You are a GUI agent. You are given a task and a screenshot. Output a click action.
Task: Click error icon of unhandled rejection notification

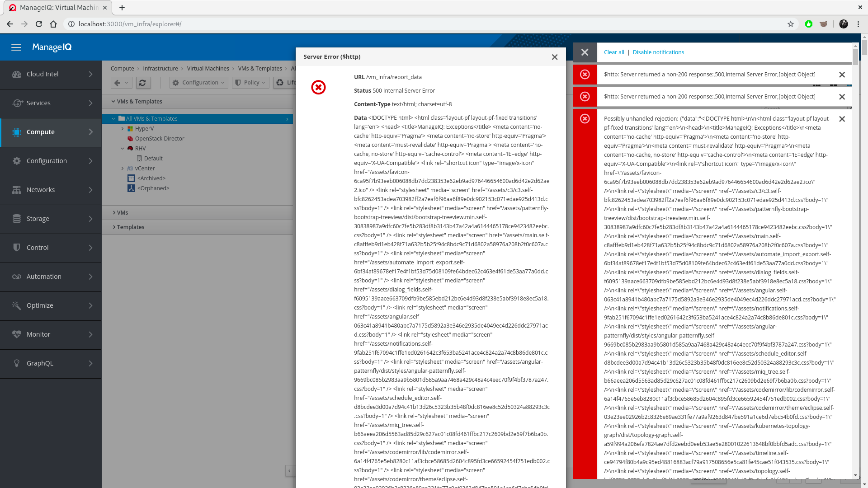585,119
